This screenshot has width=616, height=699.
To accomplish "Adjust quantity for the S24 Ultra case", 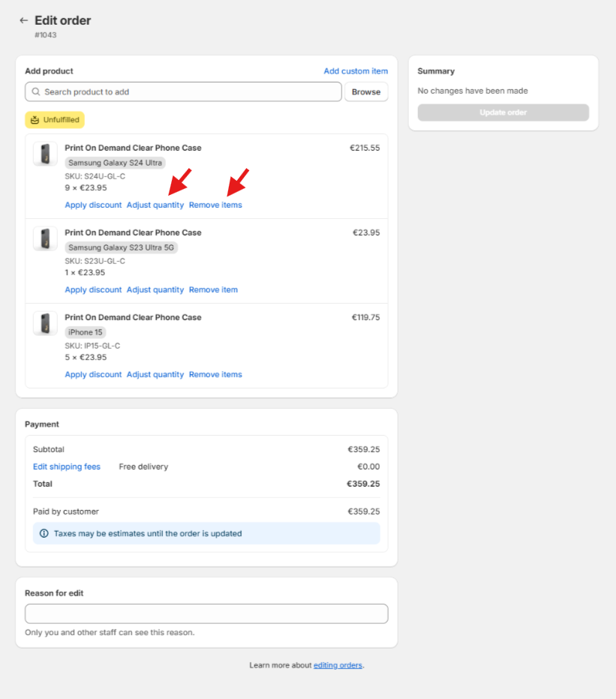I will [155, 205].
